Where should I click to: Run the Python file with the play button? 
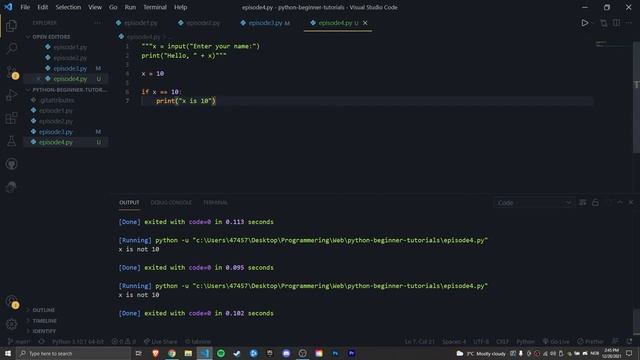pos(584,23)
